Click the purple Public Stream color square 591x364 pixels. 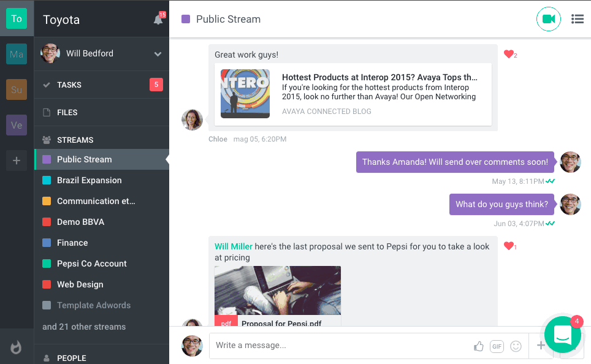(x=186, y=19)
